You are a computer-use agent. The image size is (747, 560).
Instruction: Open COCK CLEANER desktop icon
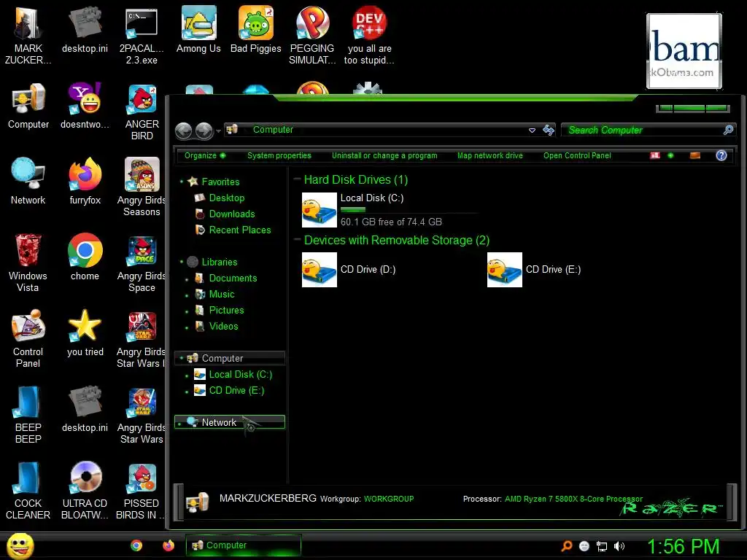click(28, 491)
